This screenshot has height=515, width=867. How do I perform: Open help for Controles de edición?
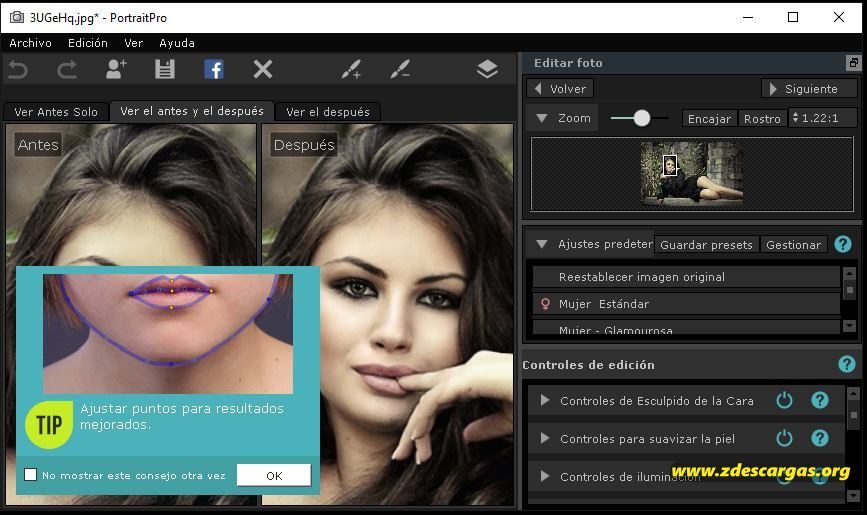(847, 364)
